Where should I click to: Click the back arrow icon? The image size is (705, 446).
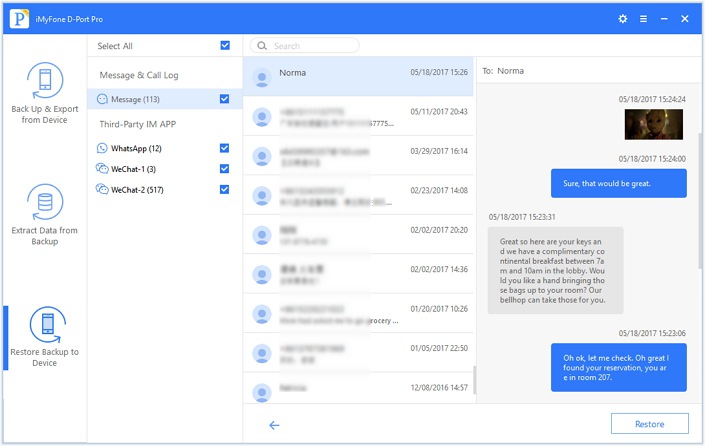tap(274, 425)
